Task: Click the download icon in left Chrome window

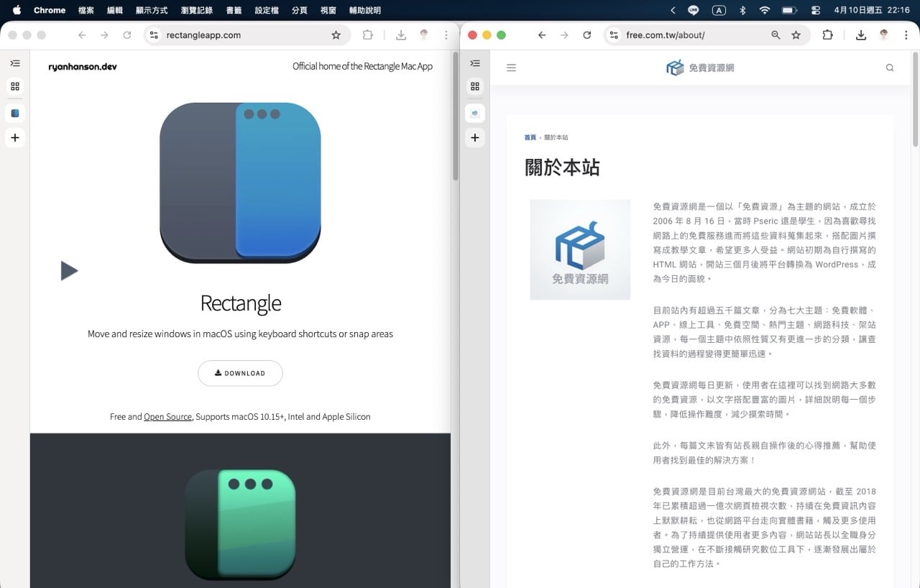Action: (x=401, y=35)
